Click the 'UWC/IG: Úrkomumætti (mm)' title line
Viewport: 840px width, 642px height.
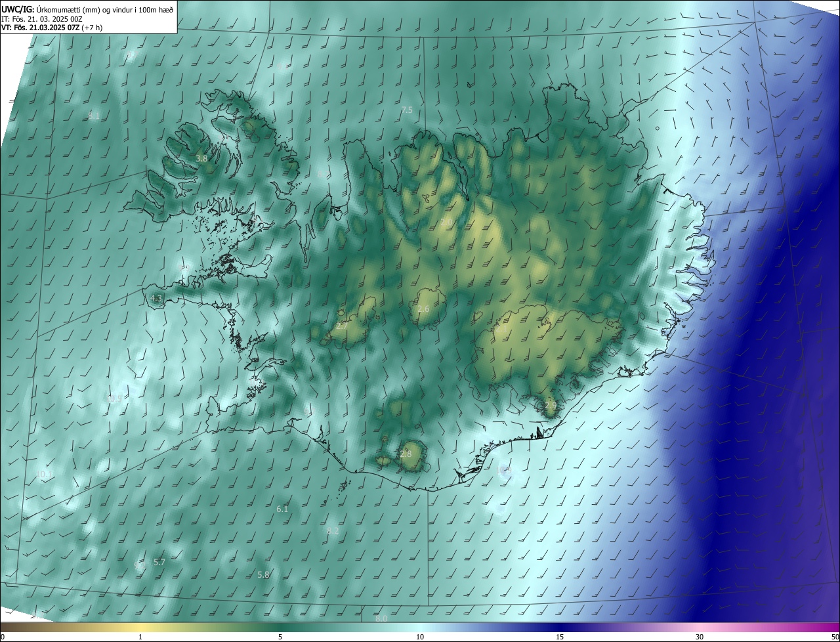point(87,9)
